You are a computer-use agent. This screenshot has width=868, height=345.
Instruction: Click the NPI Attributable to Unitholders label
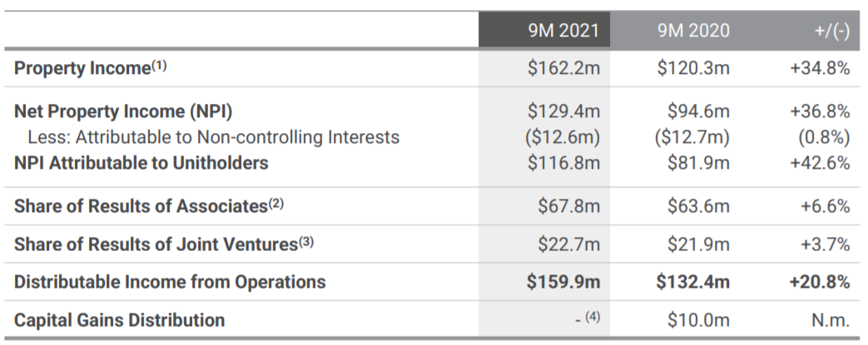point(141,163)
